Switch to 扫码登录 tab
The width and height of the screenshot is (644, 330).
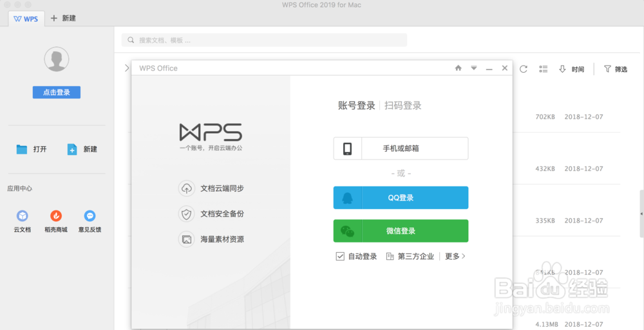(x=403, y=105)
